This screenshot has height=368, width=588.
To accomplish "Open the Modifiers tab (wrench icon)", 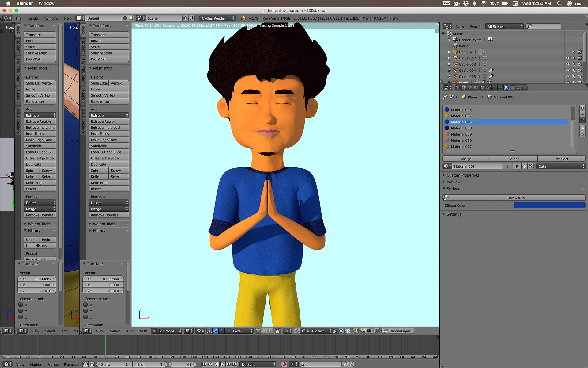I will coord(494,88).
